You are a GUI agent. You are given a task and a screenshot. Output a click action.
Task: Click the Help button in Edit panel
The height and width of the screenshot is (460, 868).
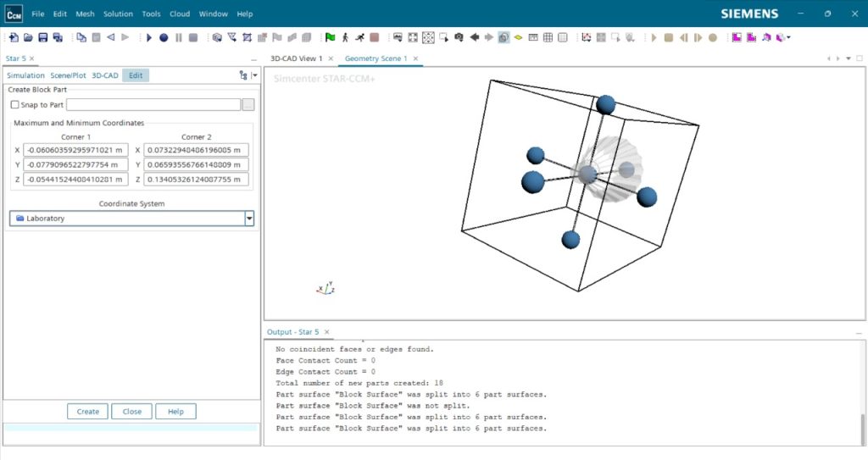175,412
